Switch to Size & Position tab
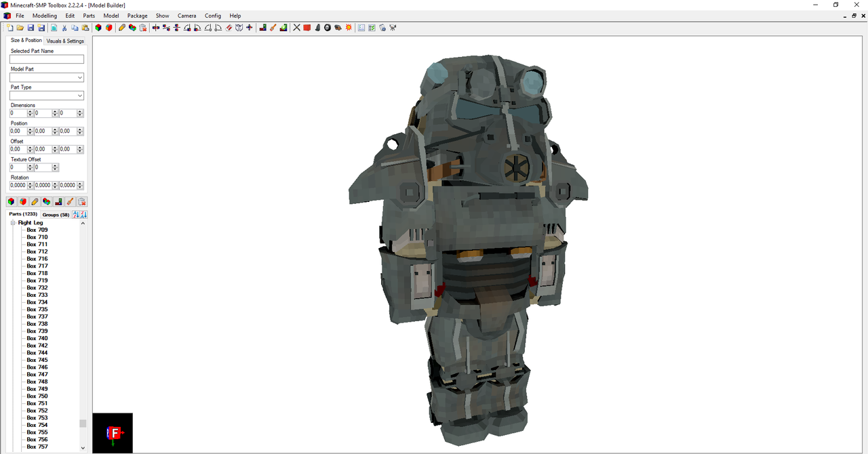Screen dimensions: 868x454 [26, 40]
